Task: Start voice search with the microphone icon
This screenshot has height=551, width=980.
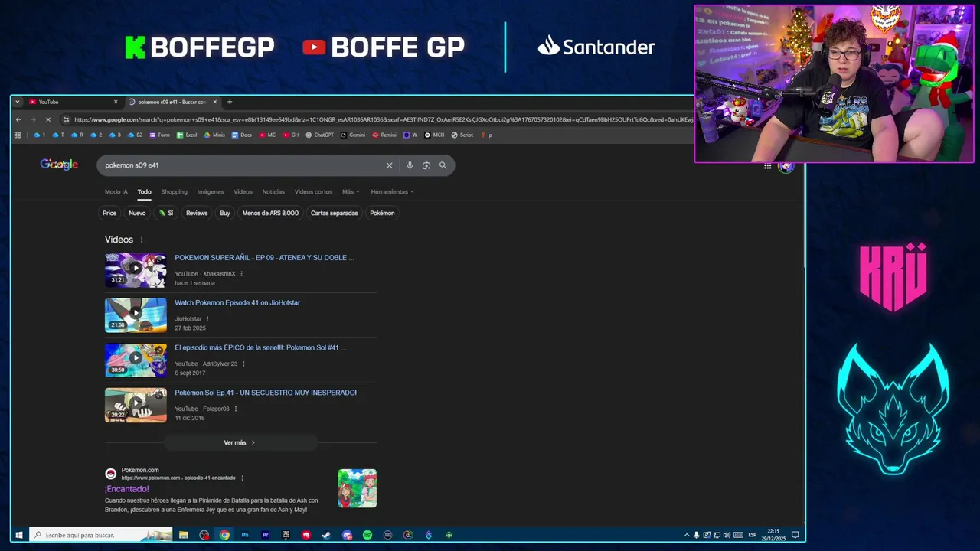Action: [410, 165]
